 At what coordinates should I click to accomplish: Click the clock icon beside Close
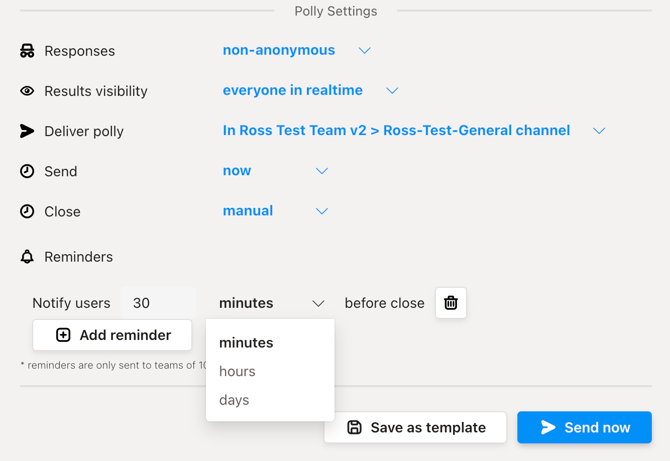point(27,211)
